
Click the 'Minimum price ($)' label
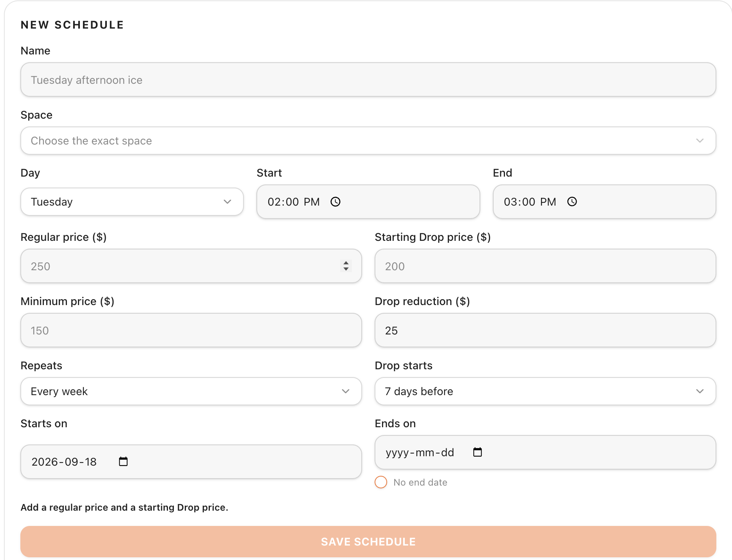[x=67, y=302]
